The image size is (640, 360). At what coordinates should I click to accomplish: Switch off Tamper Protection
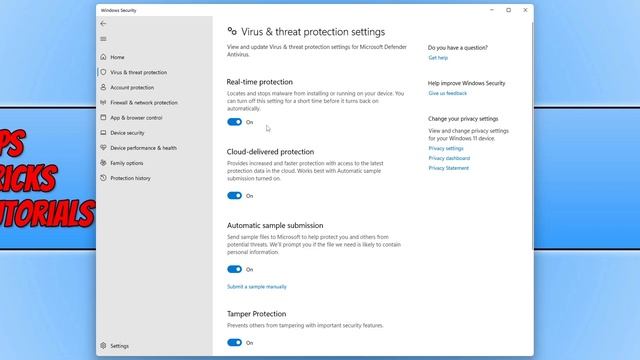pos(235,343)
